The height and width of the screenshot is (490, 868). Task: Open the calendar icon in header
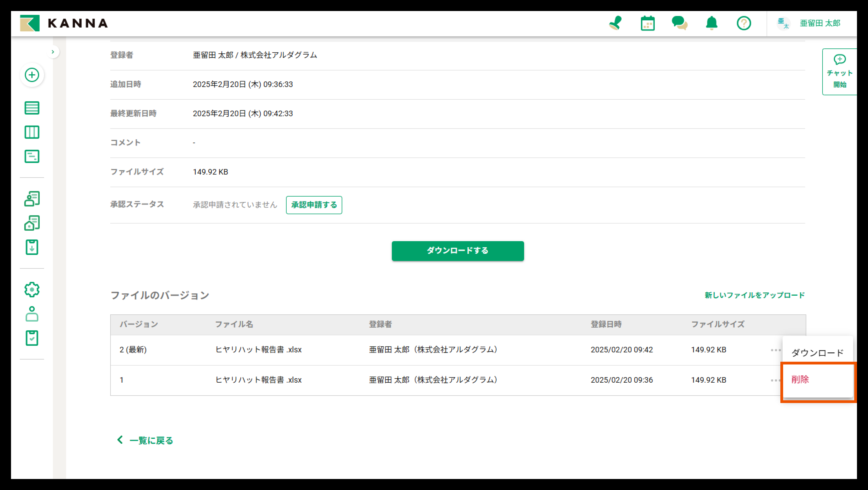click(647, 23)
